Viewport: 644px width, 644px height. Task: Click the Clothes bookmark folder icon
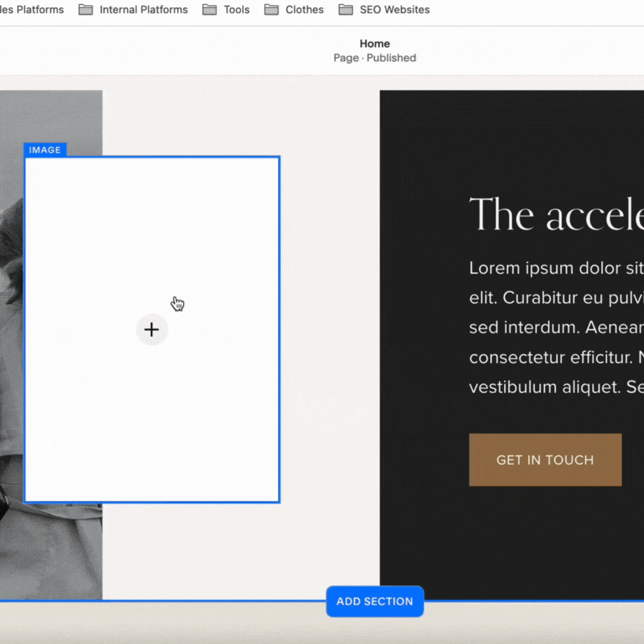point(271,10)
